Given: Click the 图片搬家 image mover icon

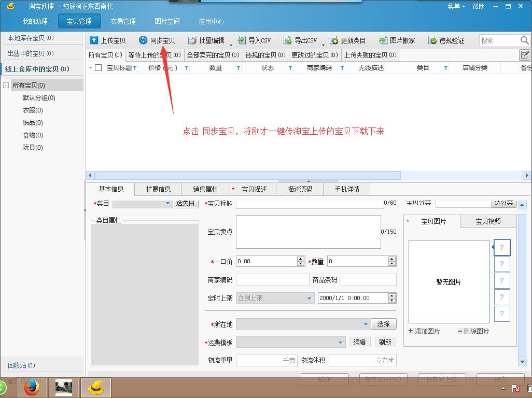Looking at the screenshot, I should tap(384, 40).
